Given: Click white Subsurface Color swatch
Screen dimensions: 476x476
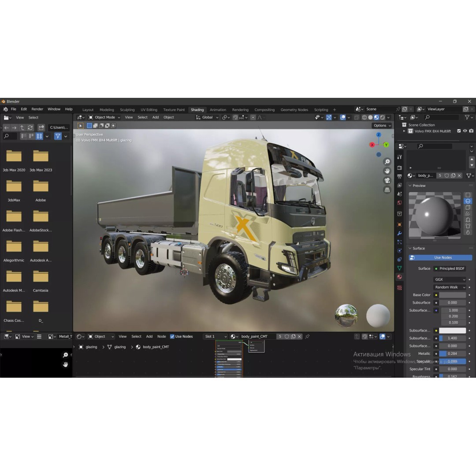Looking at the screenshot, I should coord(452,330).
